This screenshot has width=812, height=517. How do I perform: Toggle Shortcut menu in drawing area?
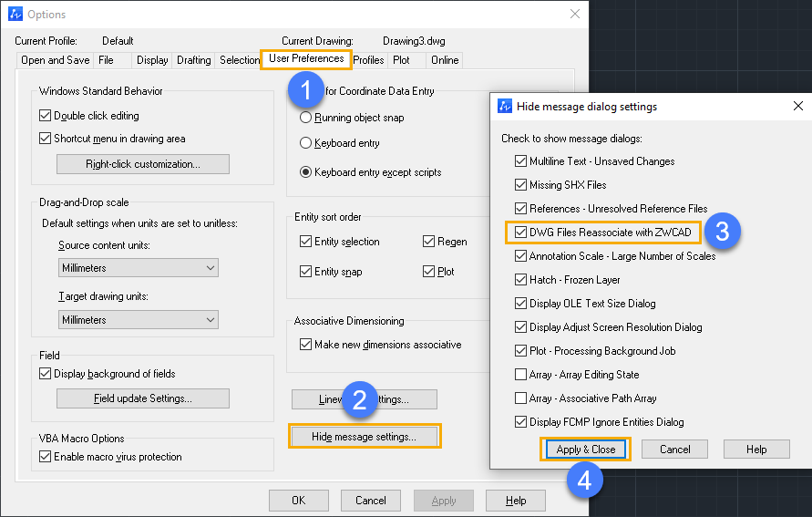pos(45,139)
